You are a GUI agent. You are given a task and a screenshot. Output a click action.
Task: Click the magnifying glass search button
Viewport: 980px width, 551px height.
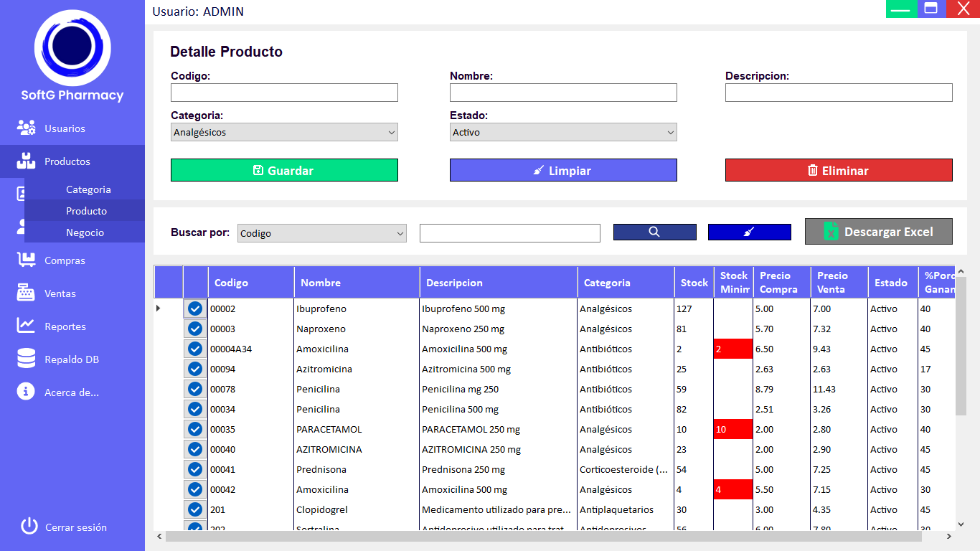tap(654, 232)
